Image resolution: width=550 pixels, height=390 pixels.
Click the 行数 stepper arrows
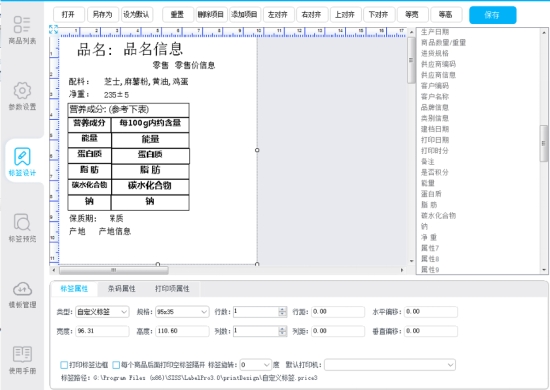(x=282, y=311)
